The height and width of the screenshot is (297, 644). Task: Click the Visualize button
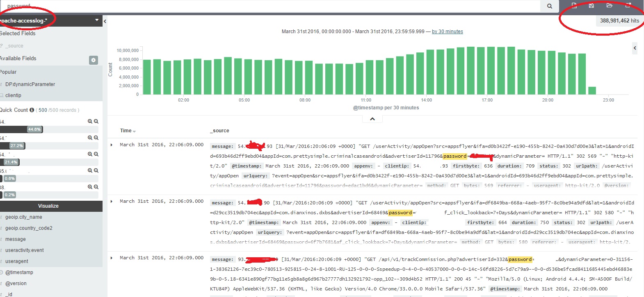coord(48,206)
